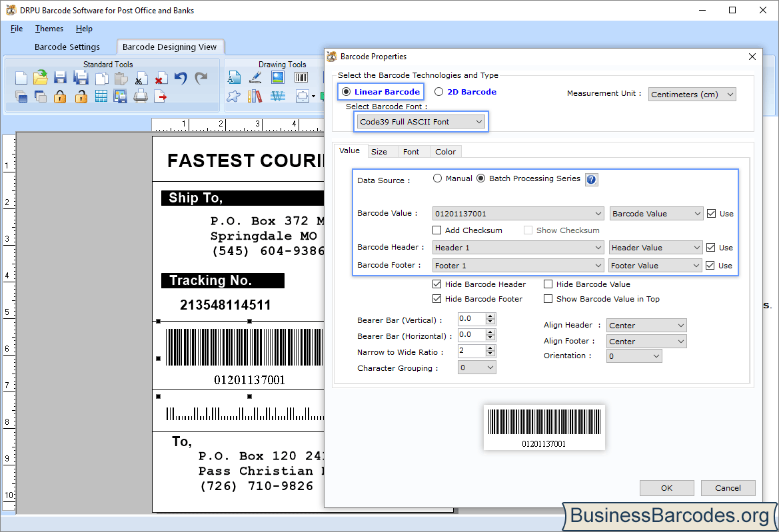Untick Use checkbox for Barcode Value

point(712,214)
